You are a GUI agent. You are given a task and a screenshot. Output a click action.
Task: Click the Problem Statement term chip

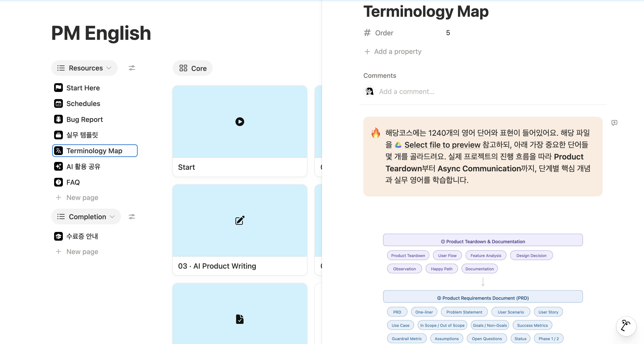click(464, 312)
